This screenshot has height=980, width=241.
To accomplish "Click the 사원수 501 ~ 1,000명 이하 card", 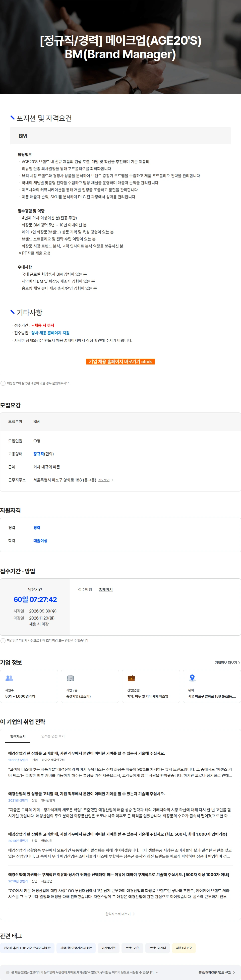I will click(x=29, y=686).
